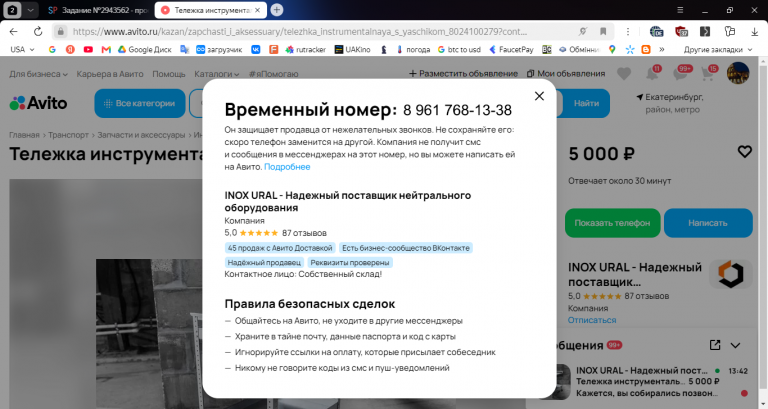768x409 pixels.
Task: Open the FaucetPay bookmark
Action: pos(511,49)
